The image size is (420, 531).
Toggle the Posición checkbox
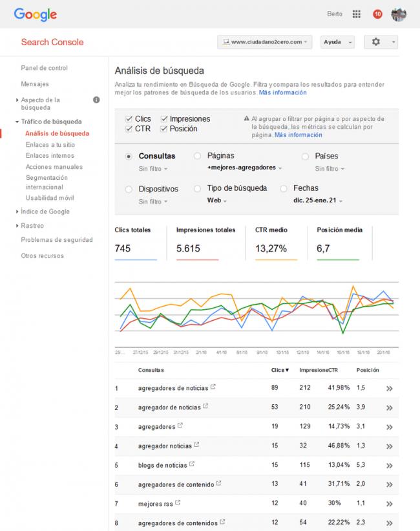[164, 129]
